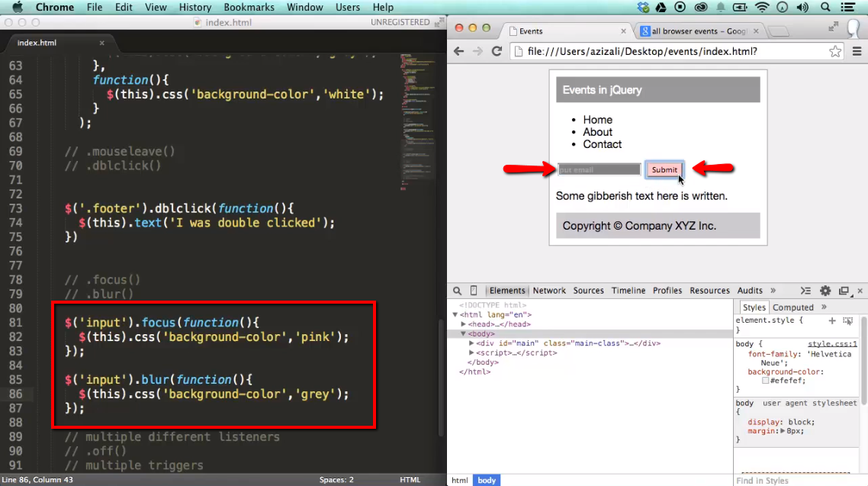Open the DevTools search with the magnifier icon
The width and height of the screenshot is (868, 486).
(458, 291)
